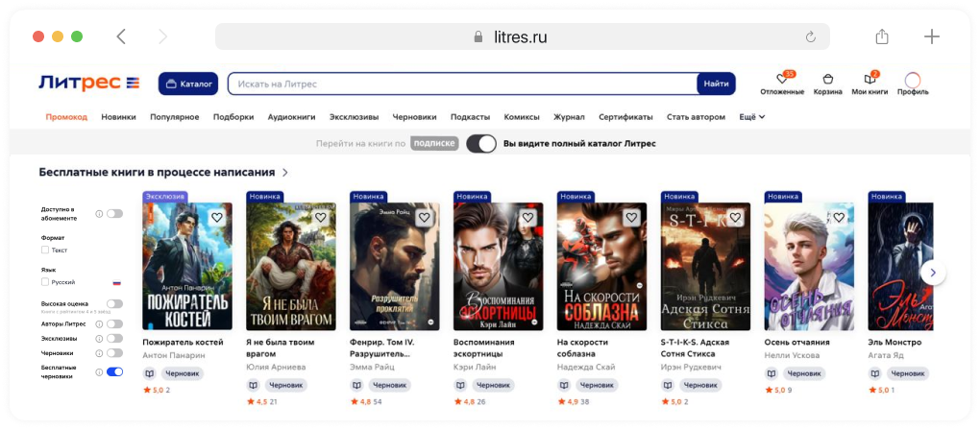
Task: Open the Мои книги icon
Action: pyautogui.click(x=870, y=80)
